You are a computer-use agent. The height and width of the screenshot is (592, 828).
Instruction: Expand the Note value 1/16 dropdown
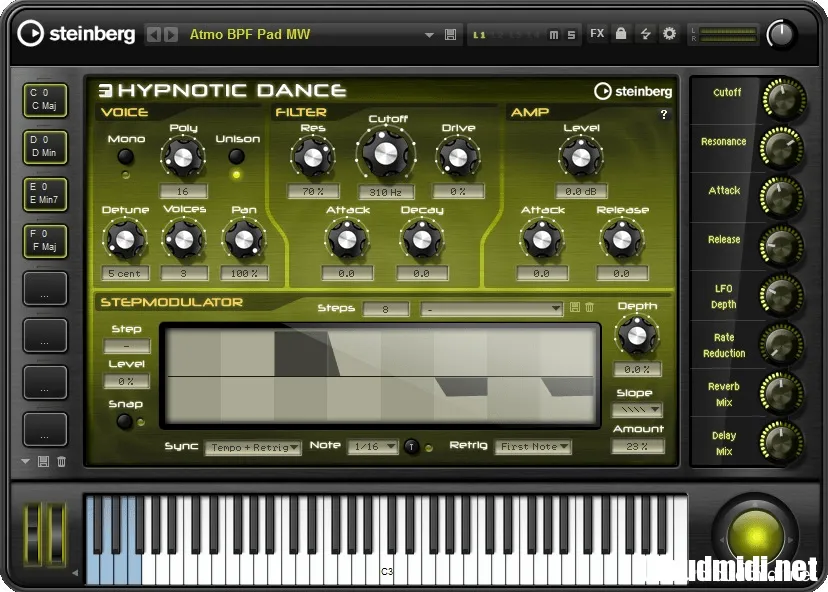click(x=373, y=447)
